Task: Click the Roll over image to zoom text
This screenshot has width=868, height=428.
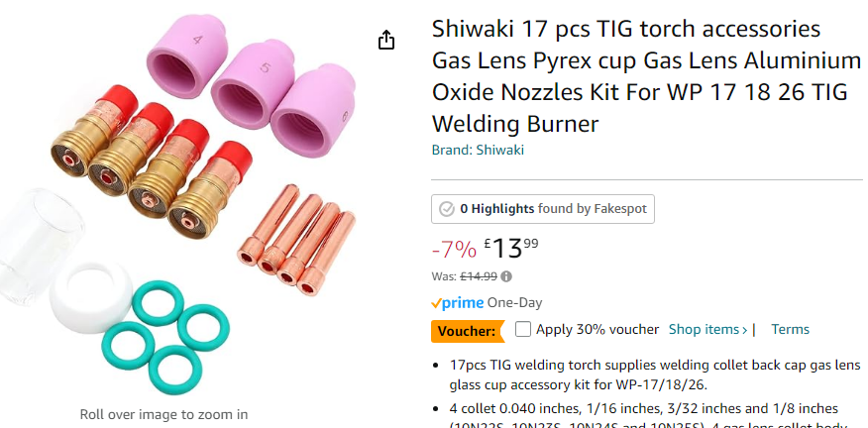Action: click(x=164, y=414)
